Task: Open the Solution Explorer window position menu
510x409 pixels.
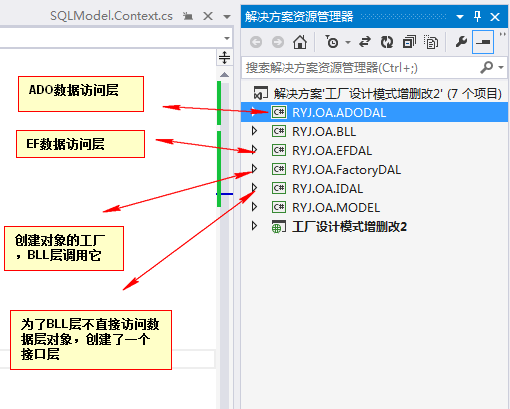Action: [460, 17]
